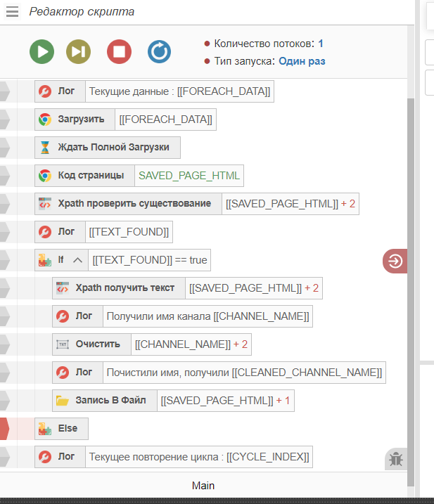Change launch type 'Один раз' link

click(302, 61)
